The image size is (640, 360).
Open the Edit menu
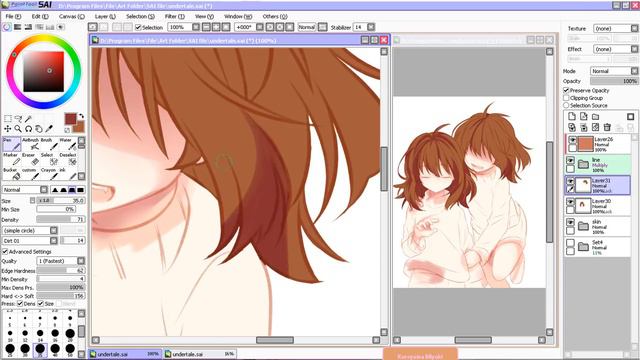click(40, 16)
